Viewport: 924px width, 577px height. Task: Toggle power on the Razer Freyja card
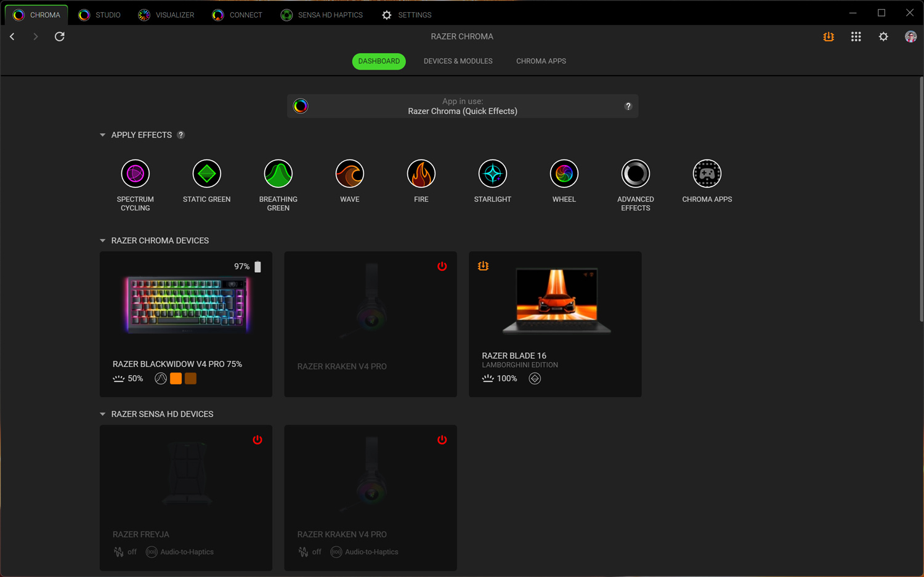(257, 440)
